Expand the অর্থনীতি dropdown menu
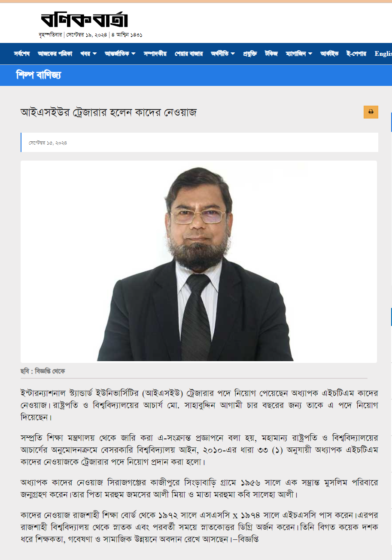 tap(223, 54)
